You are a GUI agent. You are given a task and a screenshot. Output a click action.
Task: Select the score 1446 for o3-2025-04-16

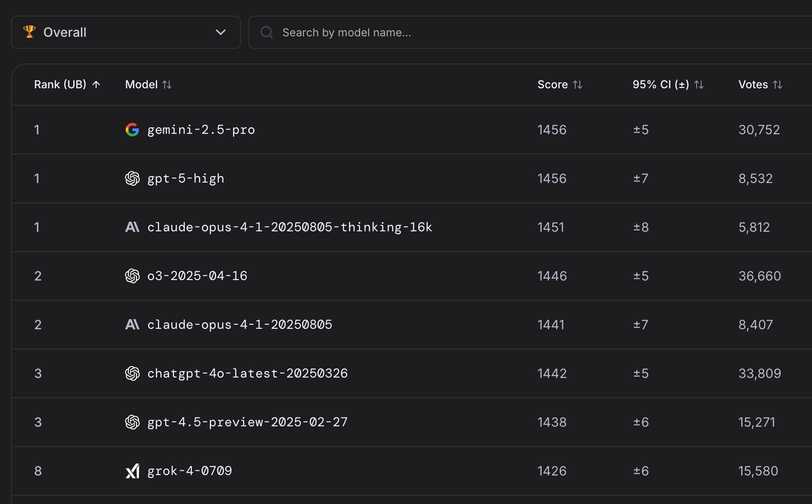pos(552,276)
